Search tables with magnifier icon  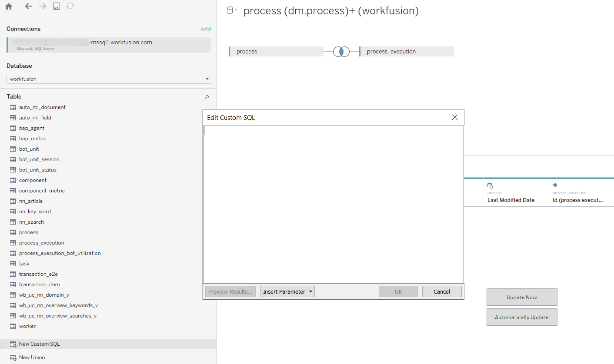pyautogui.click(x=207, y=97)
